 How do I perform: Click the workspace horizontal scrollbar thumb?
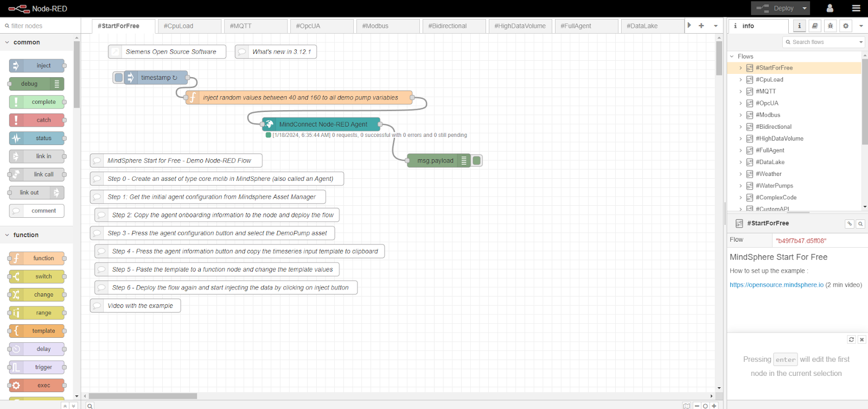click(143, 396)
